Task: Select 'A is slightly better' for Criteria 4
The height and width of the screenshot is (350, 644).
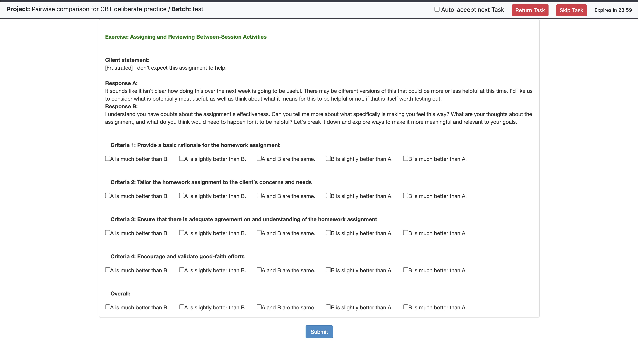Action: (x=181, y=270)
